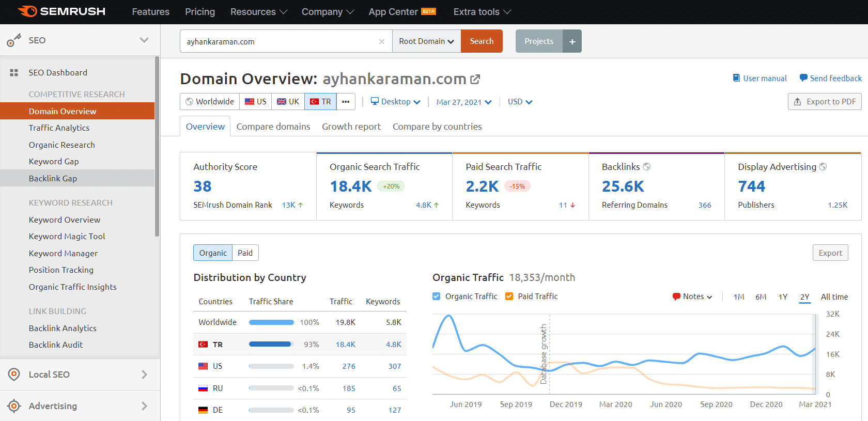This screenshot has height=421, width=868.
Task: Switch to Growth report tab
Action: [x=351, y=127]
